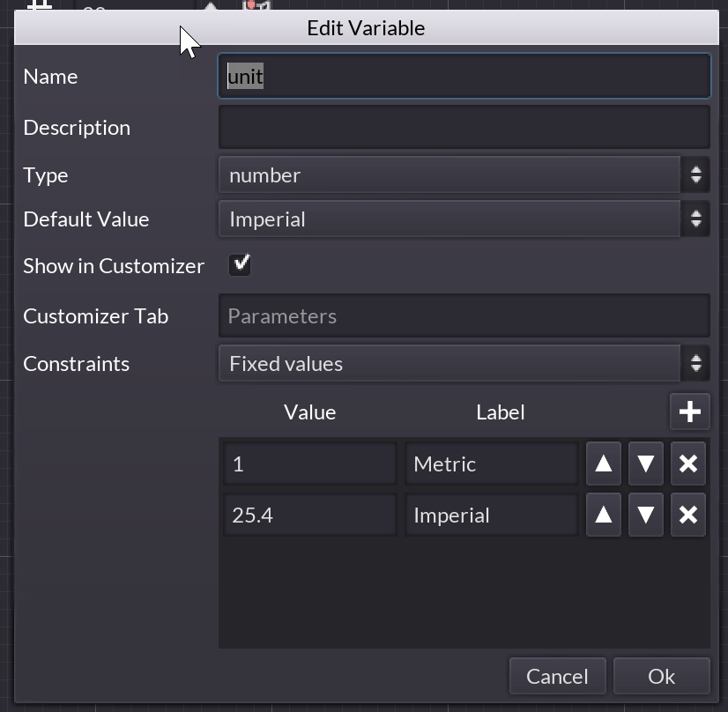Click the down arrow icon on the Imperial row
Image resolution: width=728 pixels, height=712 pixels.
point(646,515)
